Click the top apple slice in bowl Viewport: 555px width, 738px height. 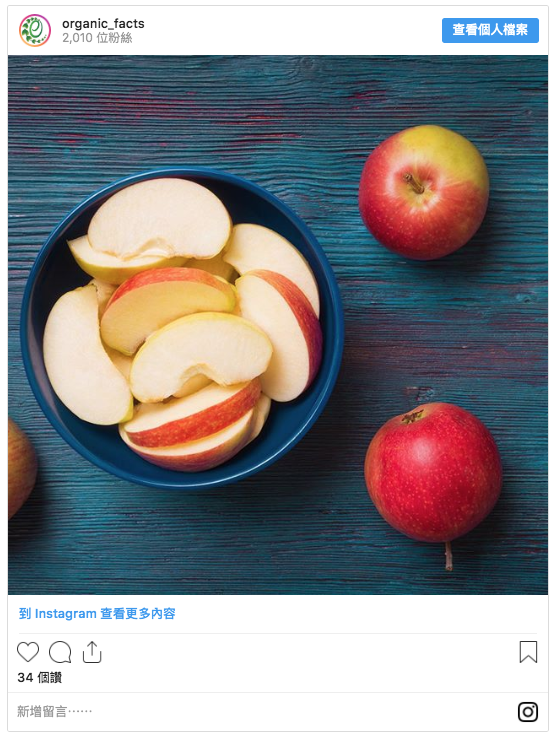coord(160,219)
